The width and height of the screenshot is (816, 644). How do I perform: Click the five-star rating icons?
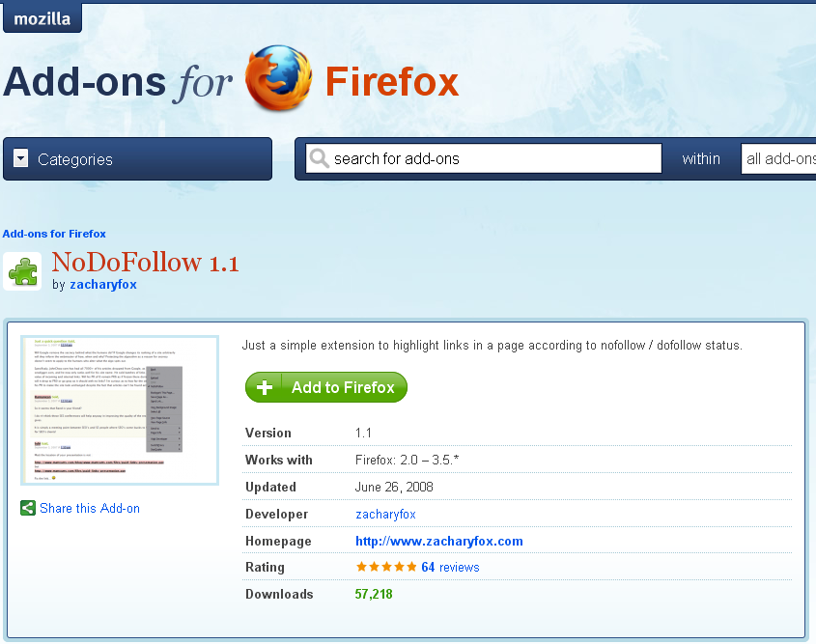point(386,567)
